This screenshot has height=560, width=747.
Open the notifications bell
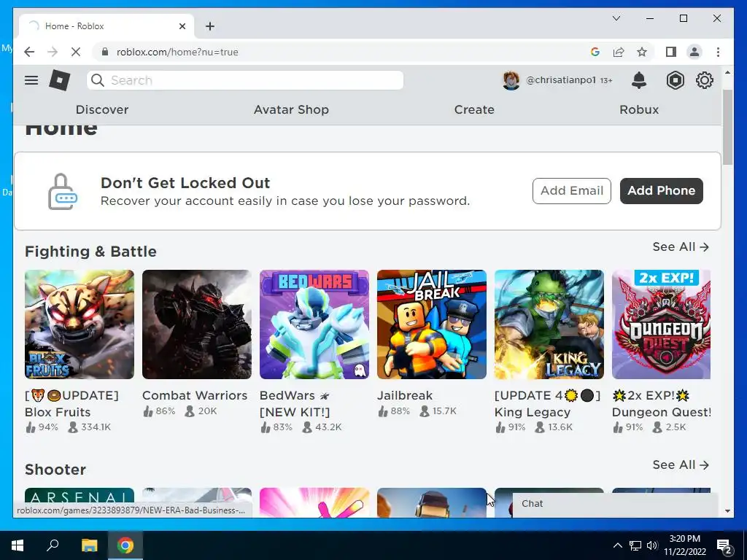(x=639, y=80)
